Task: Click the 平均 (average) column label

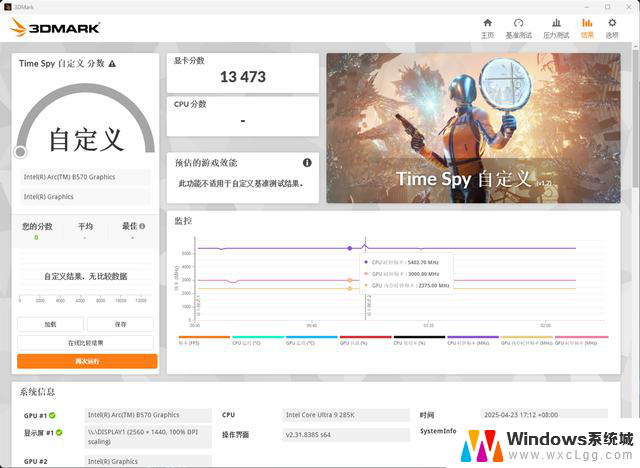Action: (85, 226)
